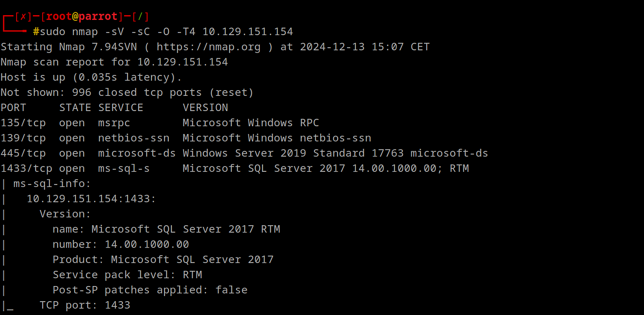The image size is (644, 315).
Task: Click the "Host is up" latency line
Action: pos(91,77)
